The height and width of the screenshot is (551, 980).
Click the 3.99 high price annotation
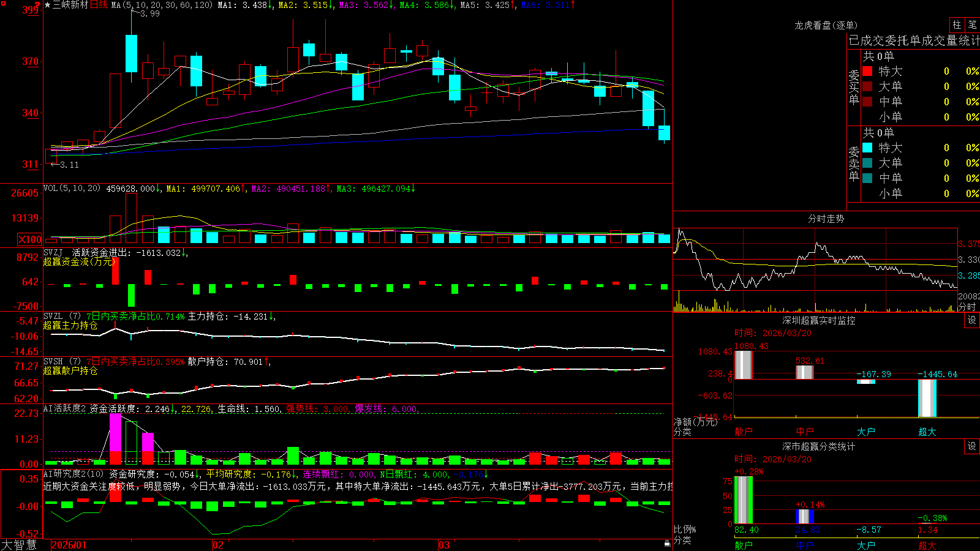coord(150,13)
